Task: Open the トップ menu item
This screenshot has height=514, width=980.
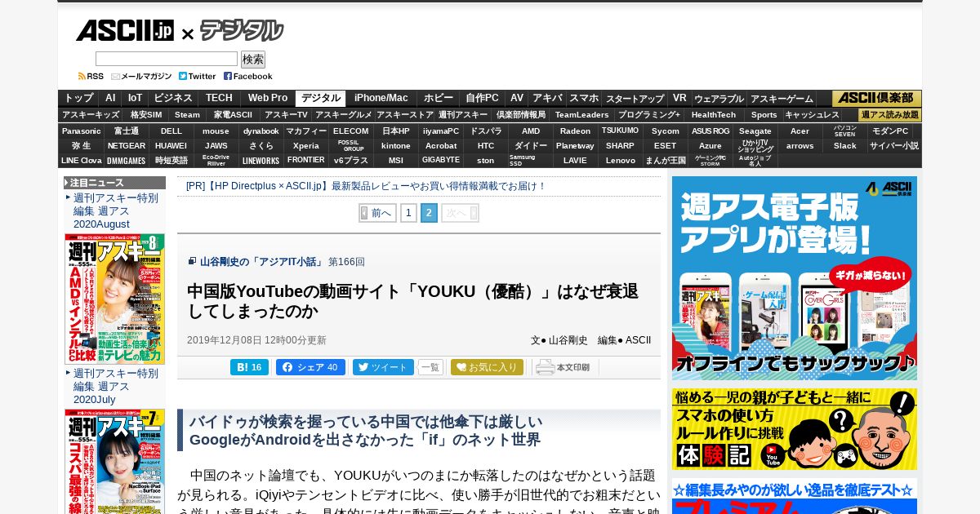Action: (79, 98)
